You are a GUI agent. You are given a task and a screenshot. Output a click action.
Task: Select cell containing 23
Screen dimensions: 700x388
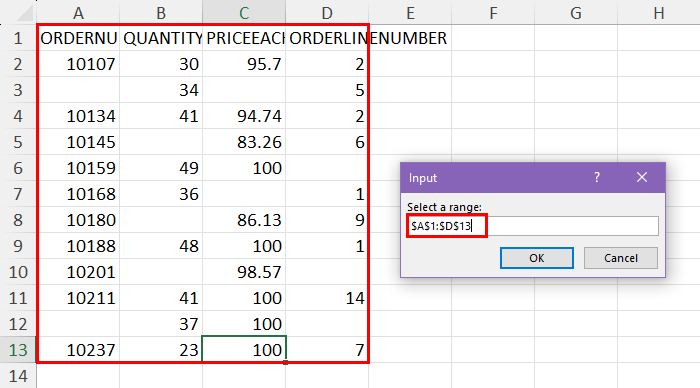[x=161, y=350]
